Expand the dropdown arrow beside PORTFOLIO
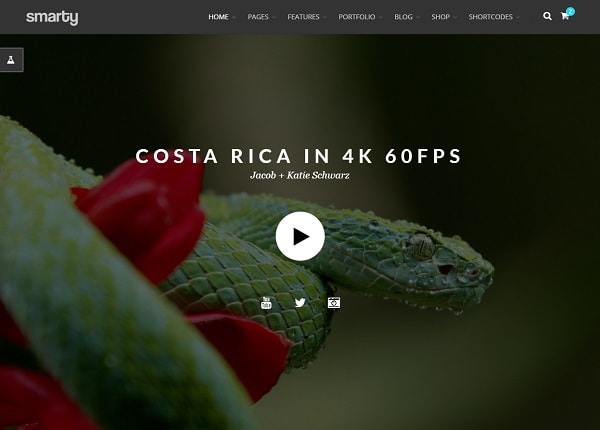Viewport: 600px width, 430px height. tap(380, 17)
